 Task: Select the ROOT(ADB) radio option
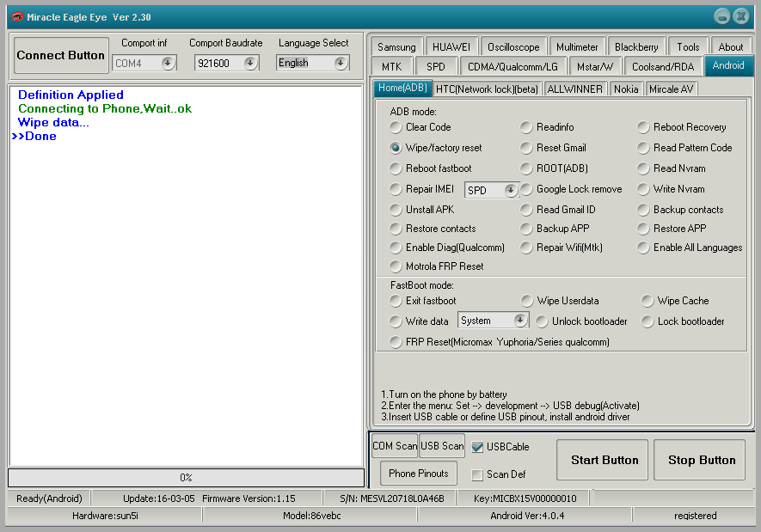(555, 168)
